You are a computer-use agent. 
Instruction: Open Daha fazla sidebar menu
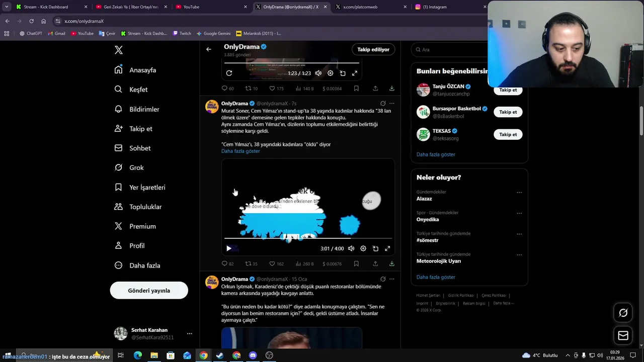137,265
